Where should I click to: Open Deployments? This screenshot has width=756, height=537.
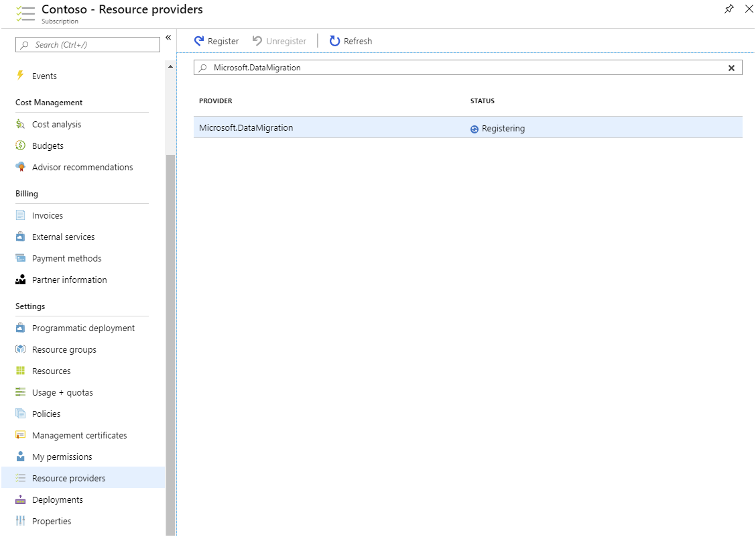tap(58, 500)
